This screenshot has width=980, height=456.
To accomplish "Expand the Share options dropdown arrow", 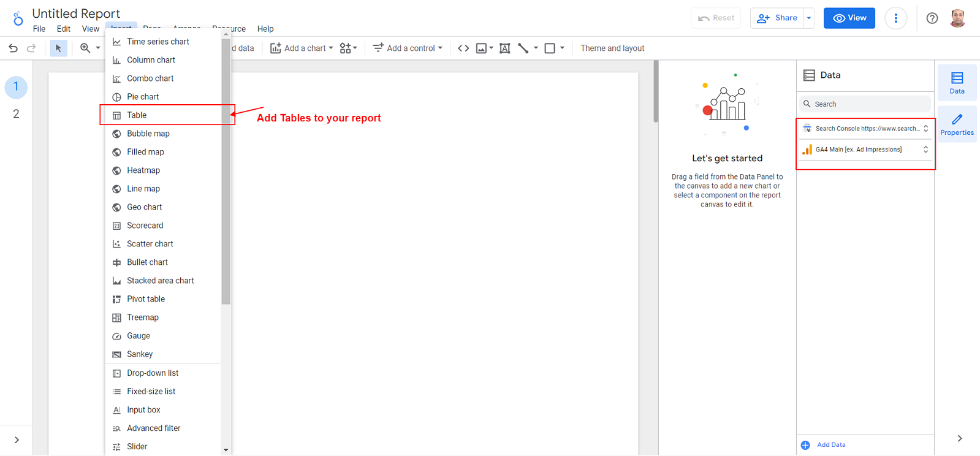I will pos(809,18).
